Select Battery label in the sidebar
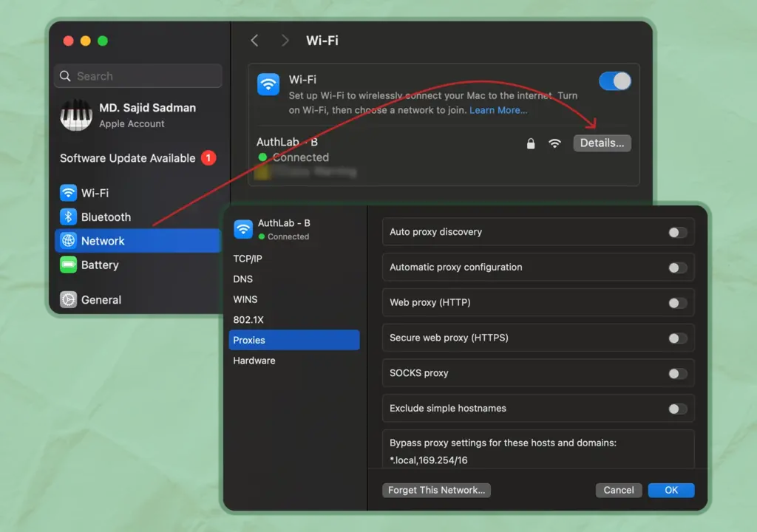Image resolution: width=757 pixels, height=532 pixels. 100,265
